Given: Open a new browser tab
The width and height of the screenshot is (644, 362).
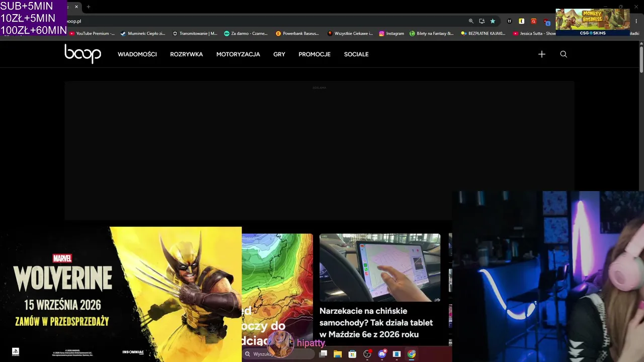Looking at the screenshot, I should (89, 7).
